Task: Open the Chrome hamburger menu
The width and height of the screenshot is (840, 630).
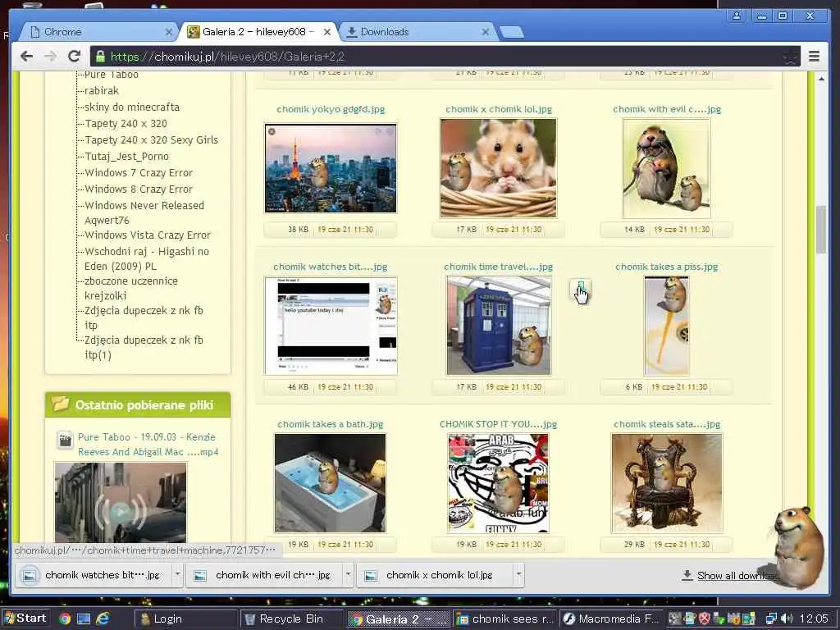Action: (814, 57)
